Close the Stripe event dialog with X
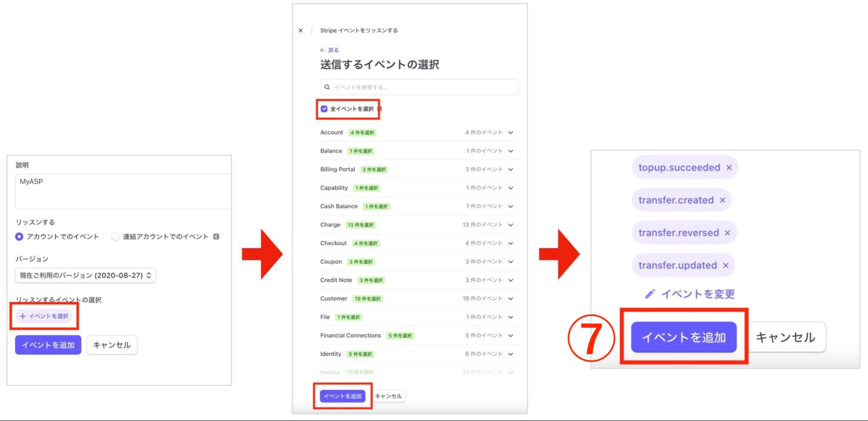The width and height of the screenshot is (868, 421). [300, 30]
